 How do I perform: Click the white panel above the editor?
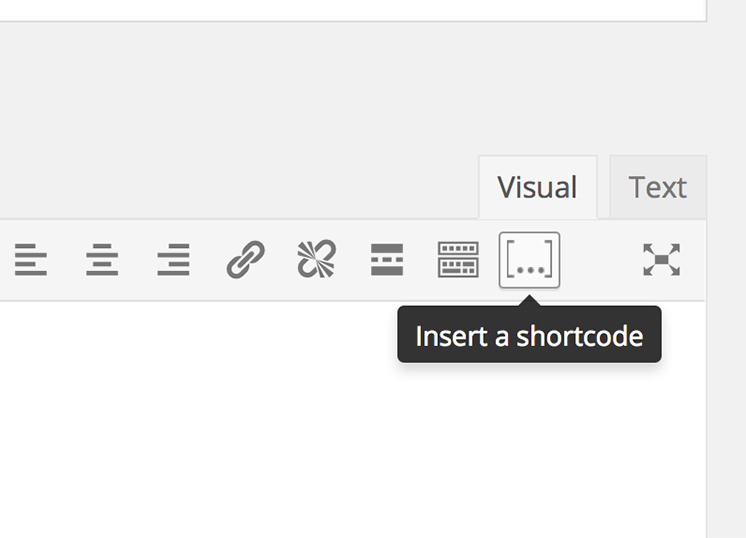pos(350,10)
